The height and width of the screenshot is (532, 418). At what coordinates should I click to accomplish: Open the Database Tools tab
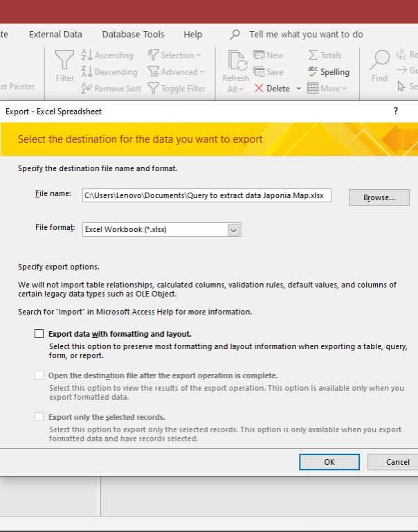(x=134, y=34)
